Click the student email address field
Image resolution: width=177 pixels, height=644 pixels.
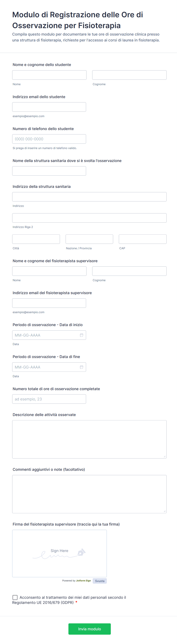pos(49,107)
